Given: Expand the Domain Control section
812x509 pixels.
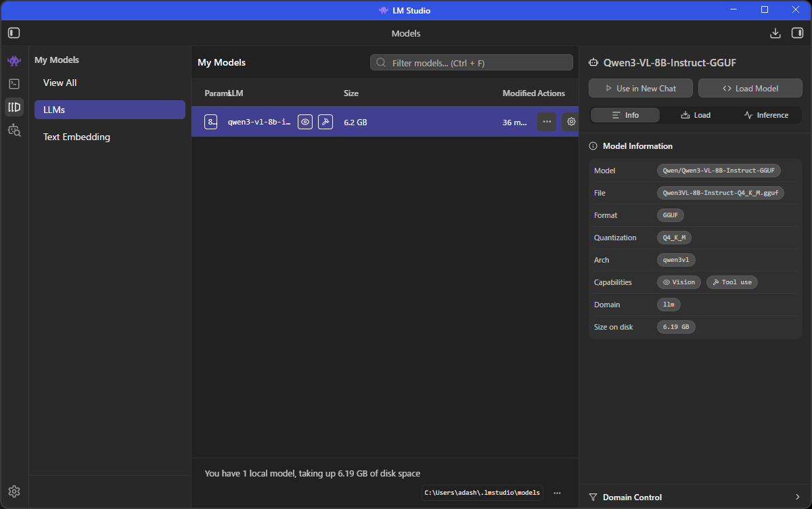Looking at the screenshot, I should (695, 497).
